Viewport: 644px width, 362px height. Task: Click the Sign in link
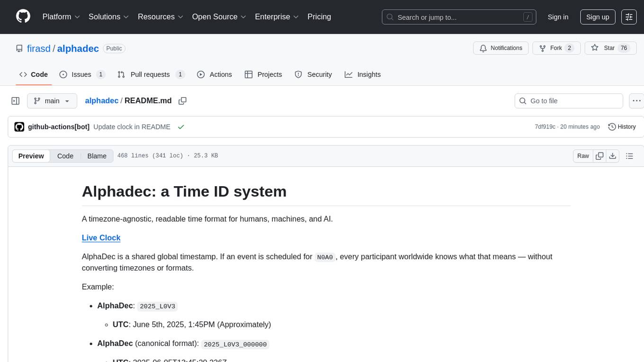(x=558, y=17)
